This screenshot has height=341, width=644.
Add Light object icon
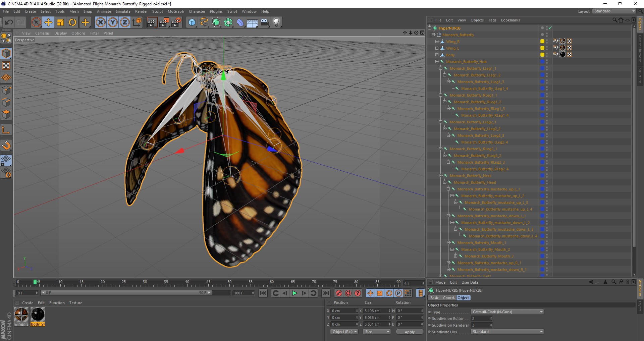pyautogui.click(x=276, y=22)
